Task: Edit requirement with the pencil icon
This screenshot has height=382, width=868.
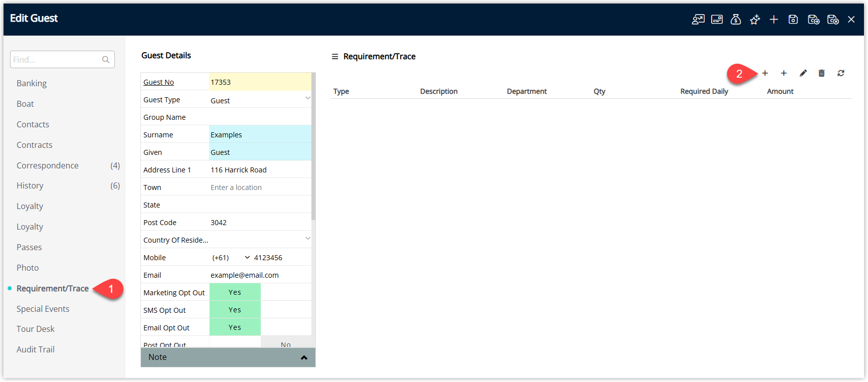Action: click(x=803, y=73)
